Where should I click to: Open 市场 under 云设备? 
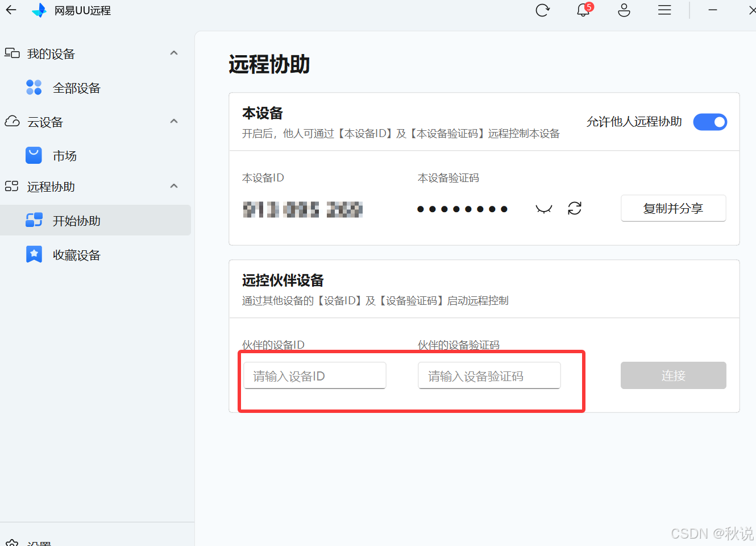[x=65, y=155]
